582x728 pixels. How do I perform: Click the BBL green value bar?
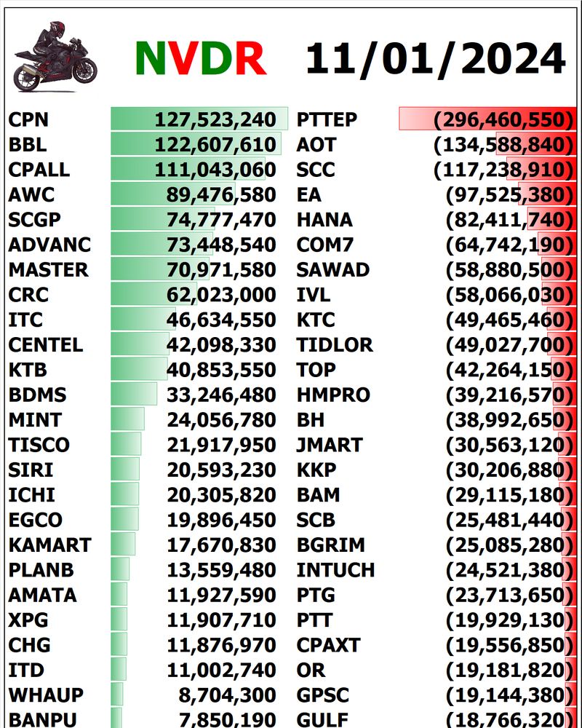tap(195, 144)
